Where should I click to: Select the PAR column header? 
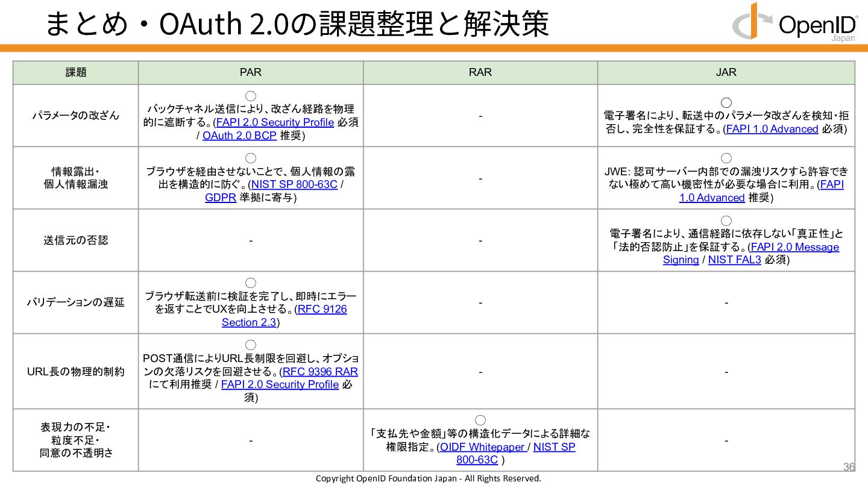251,72
